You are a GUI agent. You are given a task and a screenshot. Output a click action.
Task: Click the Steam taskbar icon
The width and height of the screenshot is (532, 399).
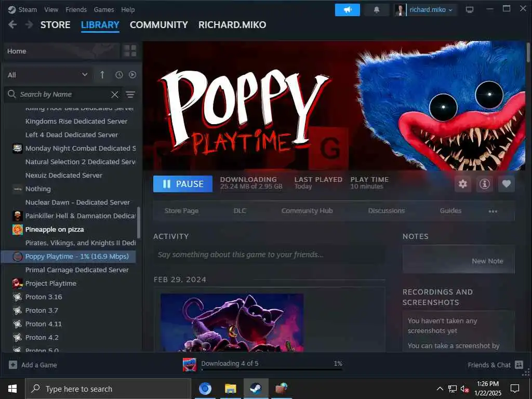coord(256,389)
